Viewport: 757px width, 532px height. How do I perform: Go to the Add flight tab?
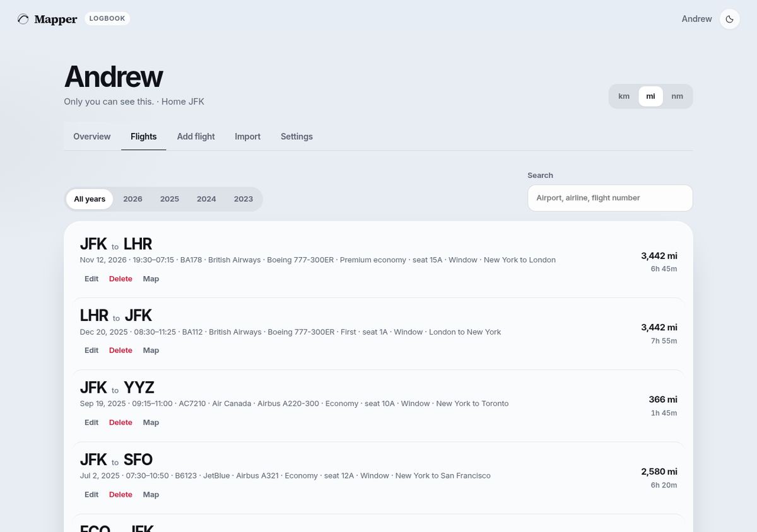coord(196,136)
